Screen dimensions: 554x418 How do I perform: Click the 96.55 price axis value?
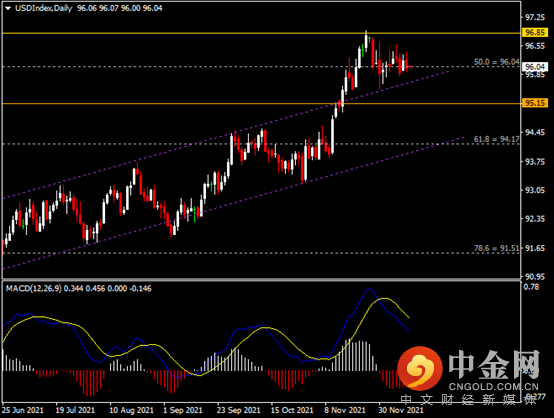pos(535,46)
